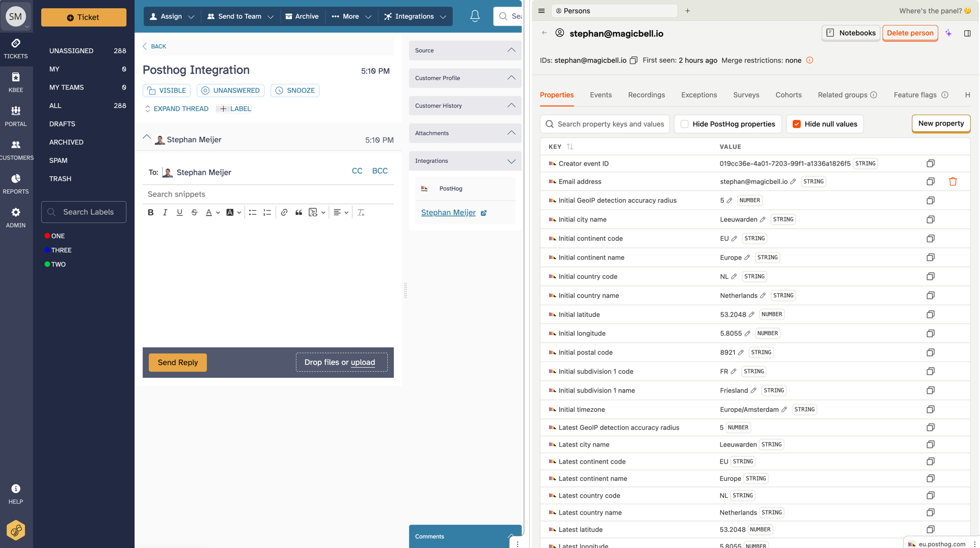Open PostHog's AI assistant sparkle icon
The width and height of the screenshot is (980, 548).
point(949,33)
